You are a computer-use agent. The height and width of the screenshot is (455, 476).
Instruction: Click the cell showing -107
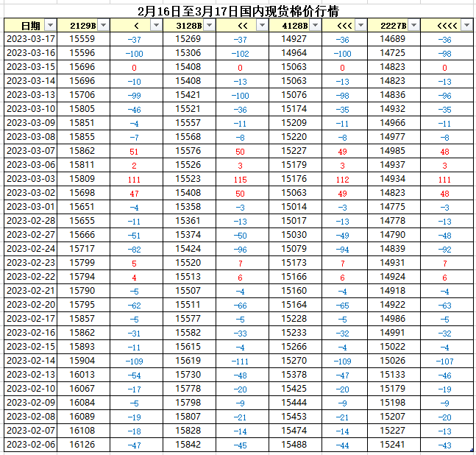[x=444, y=361]
